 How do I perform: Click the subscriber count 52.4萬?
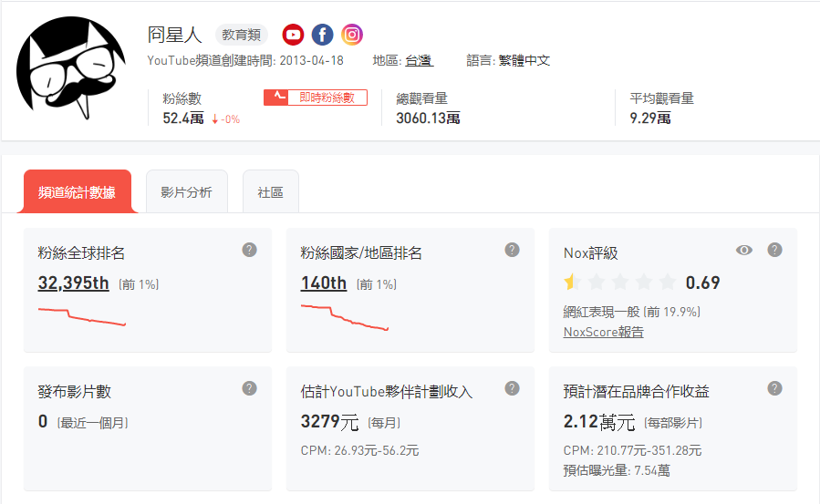(x=183, y=118)
